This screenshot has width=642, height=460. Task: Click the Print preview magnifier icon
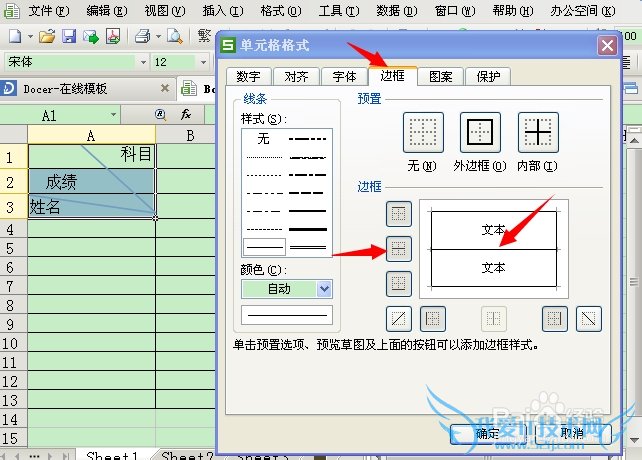coord(175,36)
